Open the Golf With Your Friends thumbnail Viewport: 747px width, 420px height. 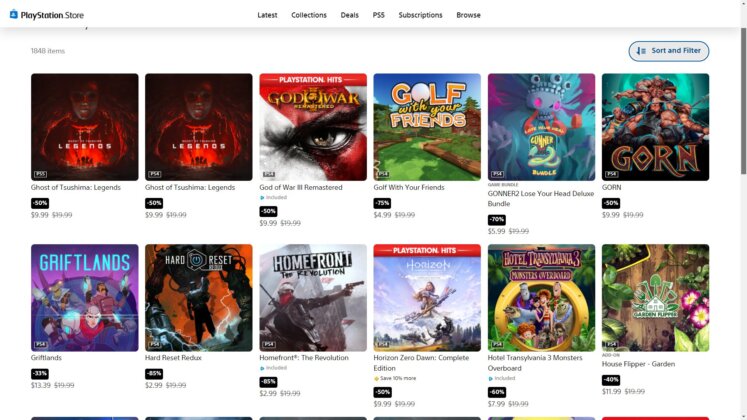[427, 127]
